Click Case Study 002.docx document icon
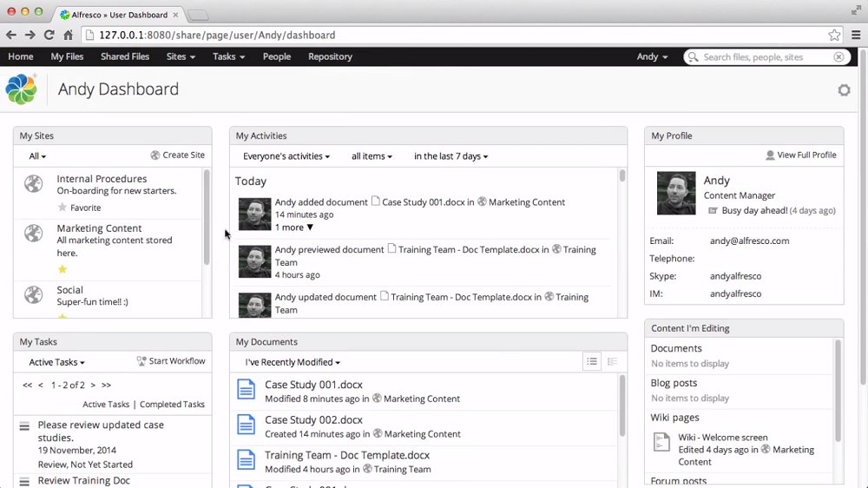Viewport: 868px width, 488px height. point(246,425)
